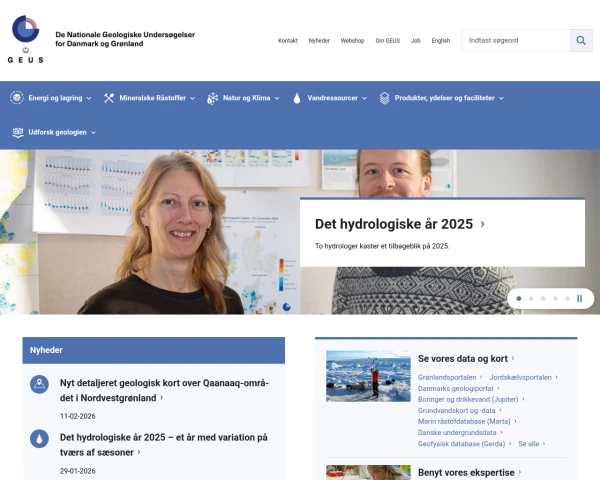
Task: Open the Webshop top menu item
Action: tap(352, 40)
